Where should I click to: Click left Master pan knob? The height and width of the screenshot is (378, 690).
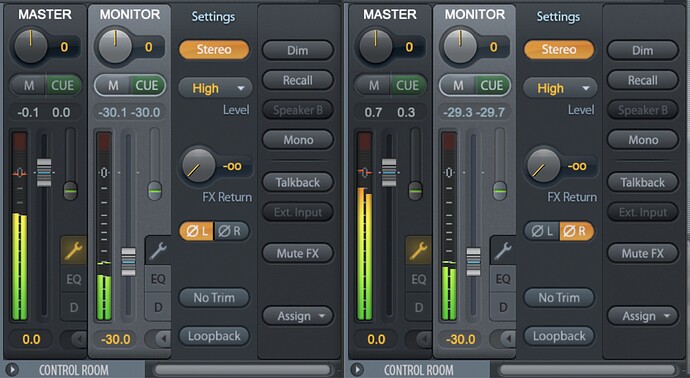coord(30,46)
